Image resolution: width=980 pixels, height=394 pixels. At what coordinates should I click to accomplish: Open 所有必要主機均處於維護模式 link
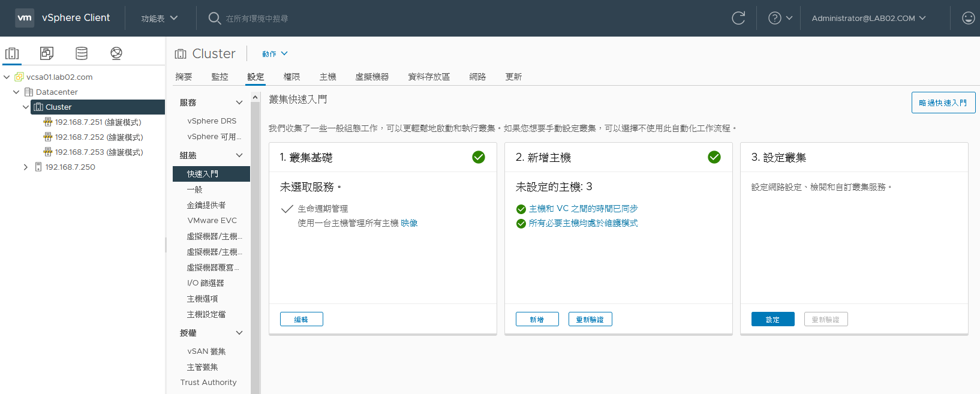[583, 223]
